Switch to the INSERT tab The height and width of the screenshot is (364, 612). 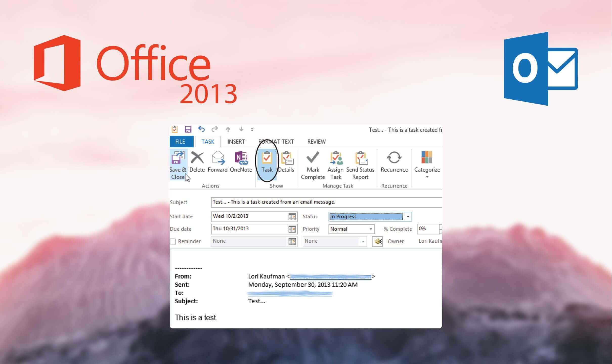(236, 142)
